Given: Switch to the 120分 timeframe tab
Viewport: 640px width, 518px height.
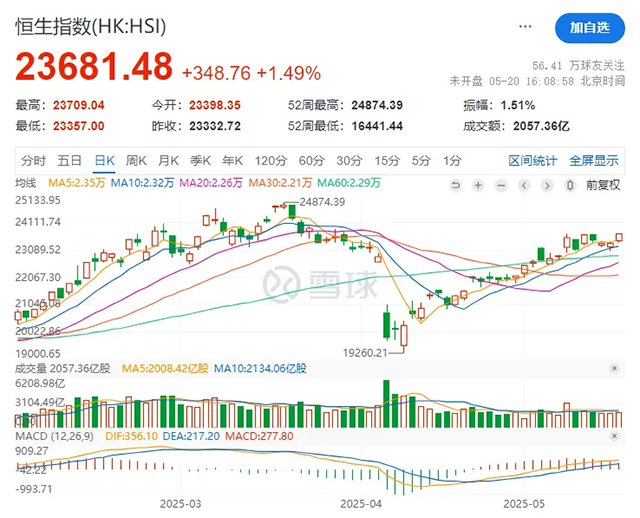Looking at the screenshot, I should pos(271,160).
